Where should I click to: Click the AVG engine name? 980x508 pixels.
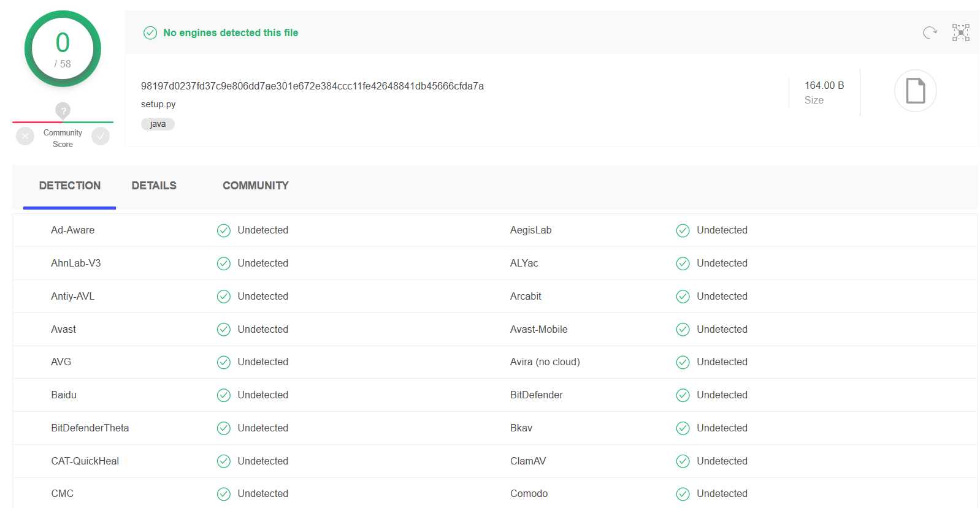pos(61,362)
